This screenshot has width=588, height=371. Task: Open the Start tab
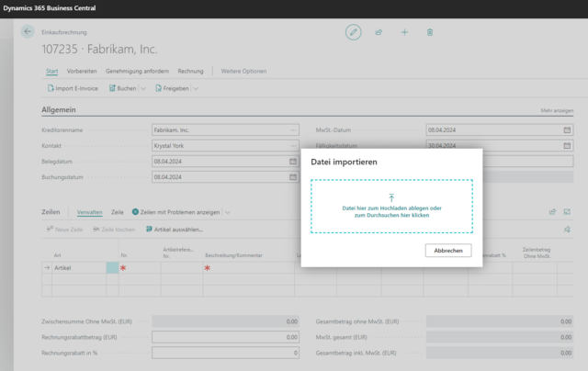click(x=51, y=71)
